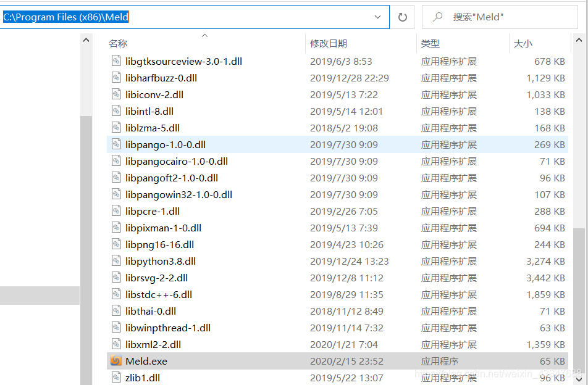Select file name librsvg-2-2.dll
This screenshot has width=588, height=385.
[x=156, y=278]
